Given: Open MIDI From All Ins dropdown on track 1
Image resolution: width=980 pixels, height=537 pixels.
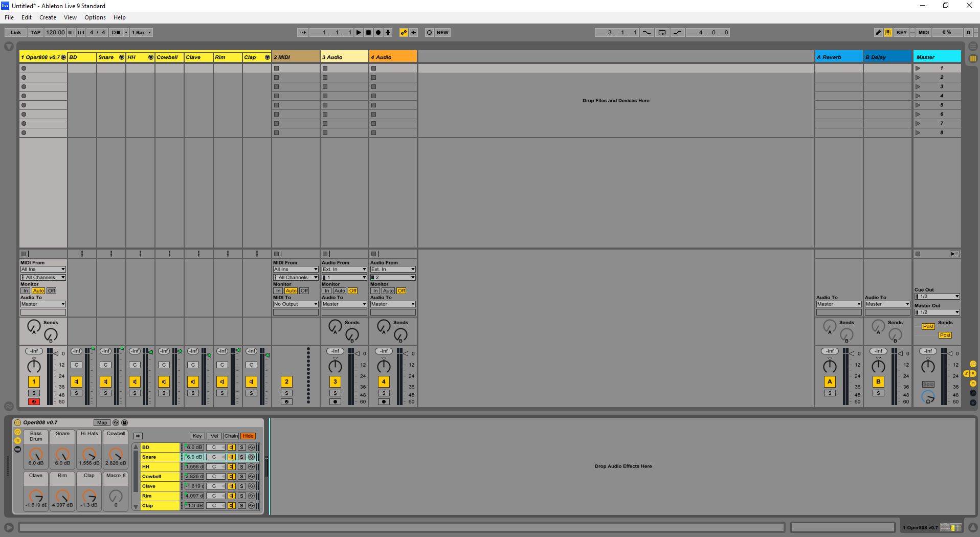Looking at the screenshot, I should tap(43, 269).
